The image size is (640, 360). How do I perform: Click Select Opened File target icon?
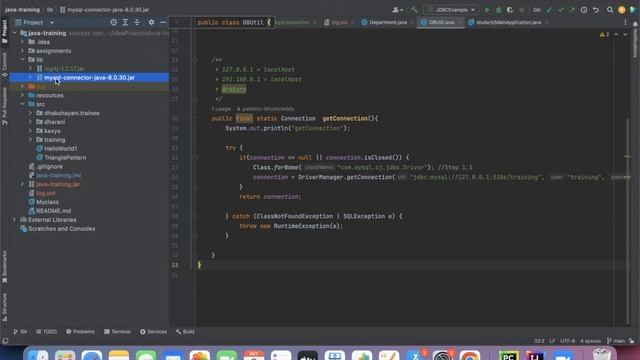point(113,22)
